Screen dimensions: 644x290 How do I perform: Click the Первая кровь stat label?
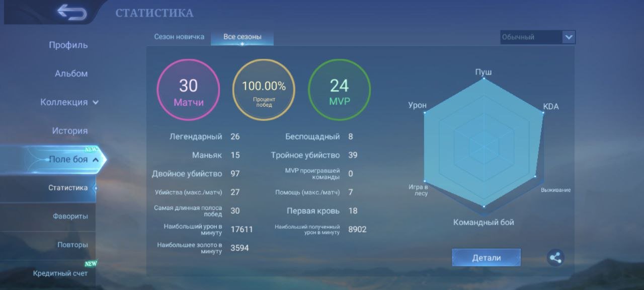click(x=313, y=211)
